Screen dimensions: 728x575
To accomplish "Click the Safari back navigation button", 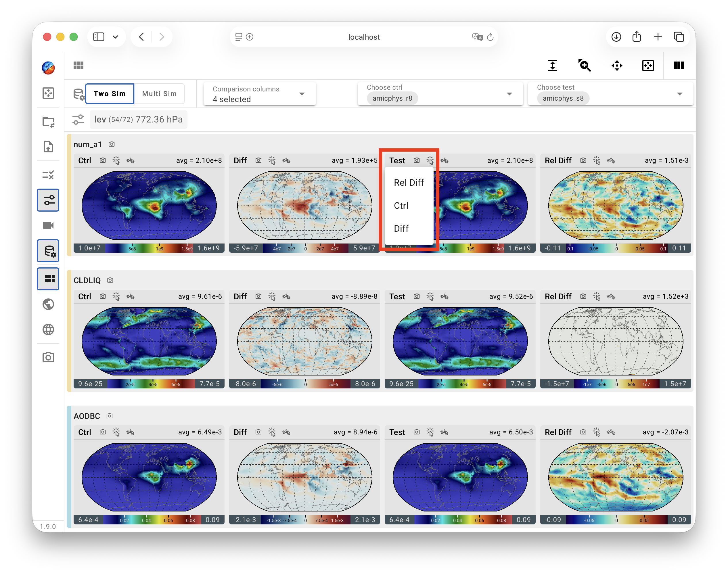I will 141,37.
